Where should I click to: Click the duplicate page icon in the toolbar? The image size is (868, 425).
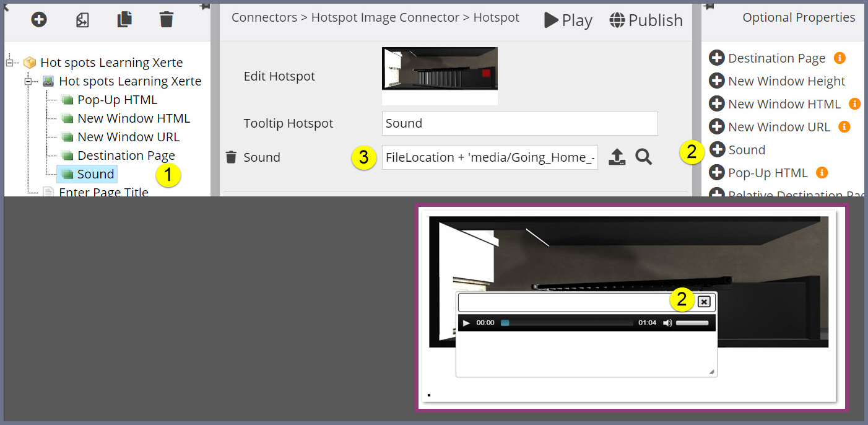click(x=124, y=19)
